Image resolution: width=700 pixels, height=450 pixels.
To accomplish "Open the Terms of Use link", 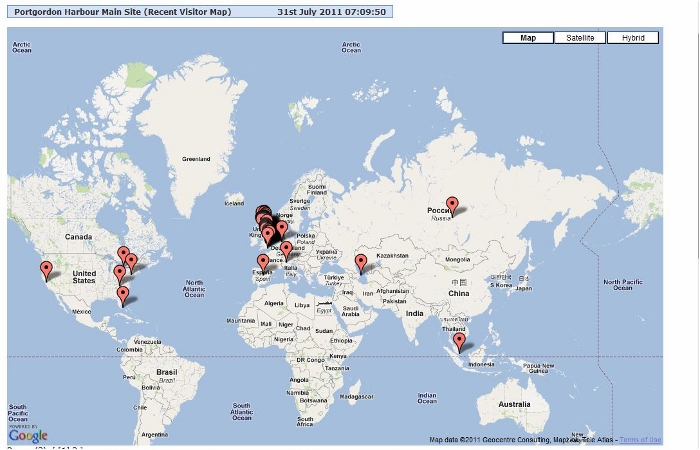I will pos(640,440).
